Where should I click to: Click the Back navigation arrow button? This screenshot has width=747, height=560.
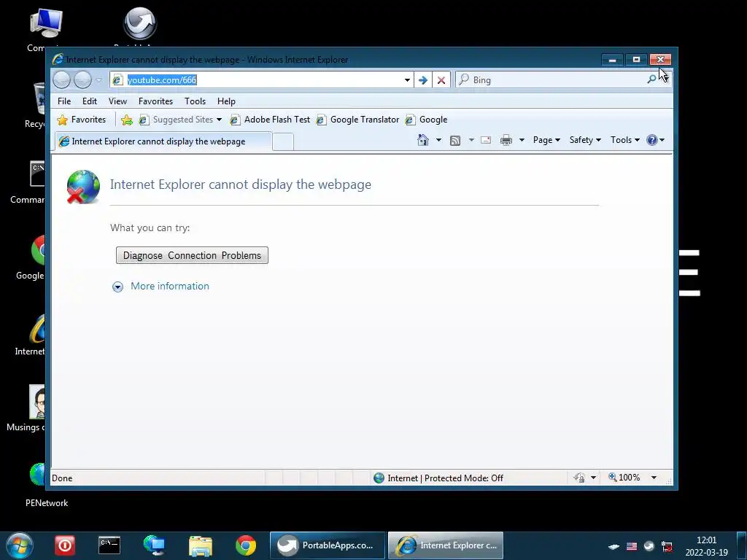(61, 79)
